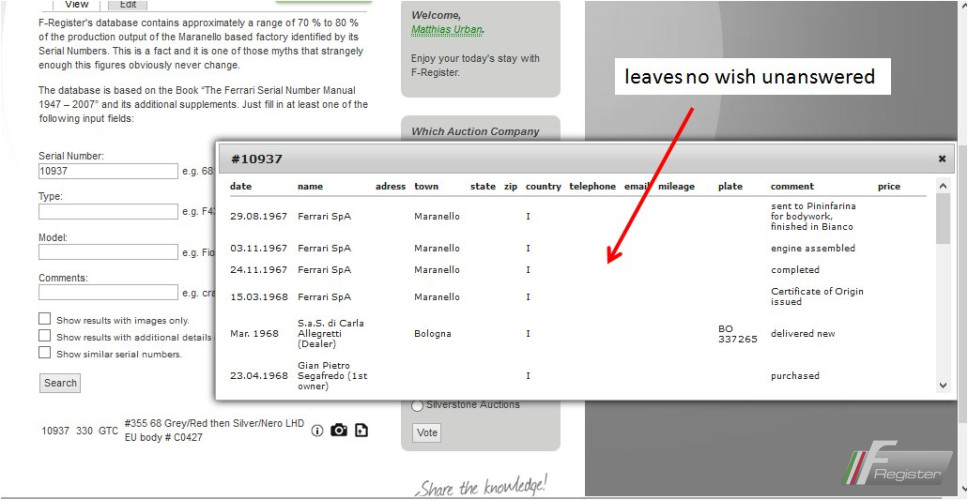Select the date cell 15.03.1968
968x500 pixels.
coord(259,297)
